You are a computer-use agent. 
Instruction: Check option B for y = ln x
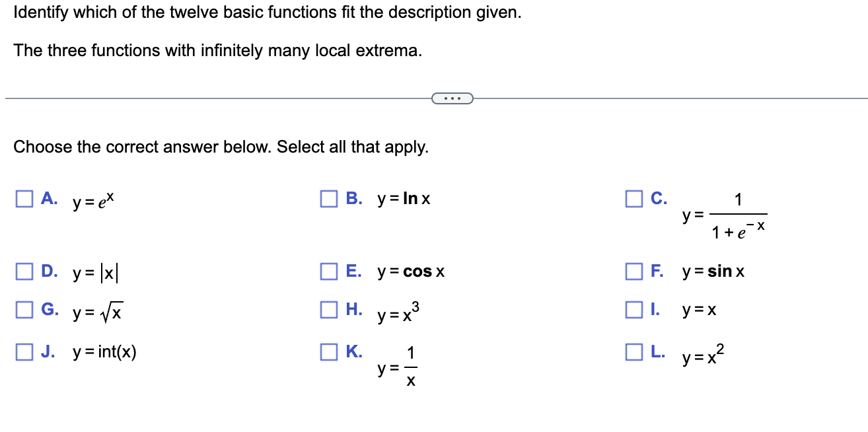(x=328, y=198)
